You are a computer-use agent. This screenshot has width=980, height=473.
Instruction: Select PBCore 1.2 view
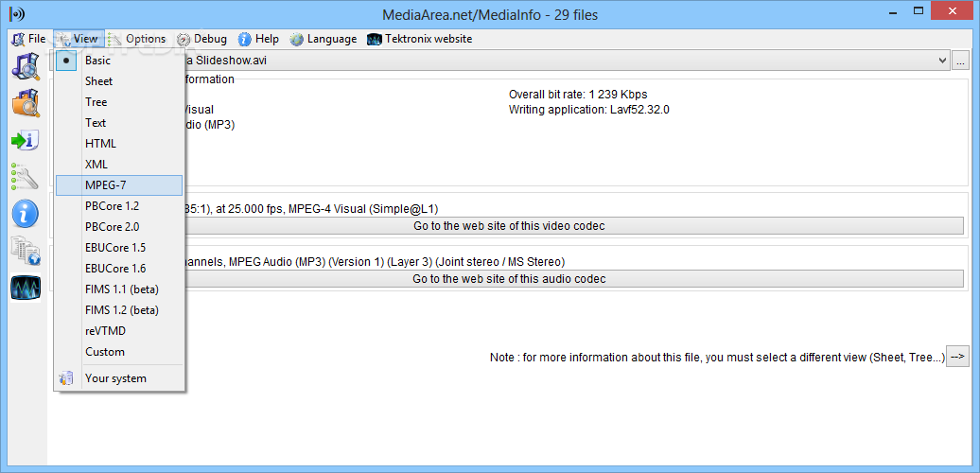(x=119, y=205)
